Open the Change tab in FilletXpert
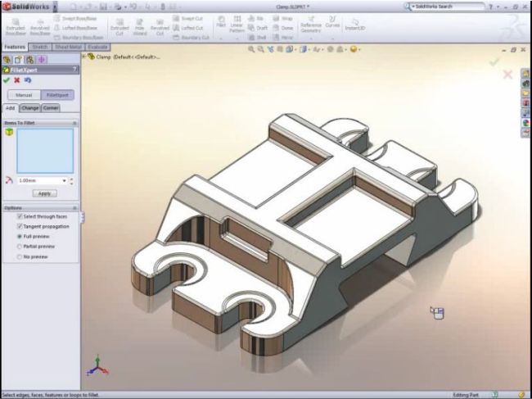The image size is (532, 399). pos(29,108)
